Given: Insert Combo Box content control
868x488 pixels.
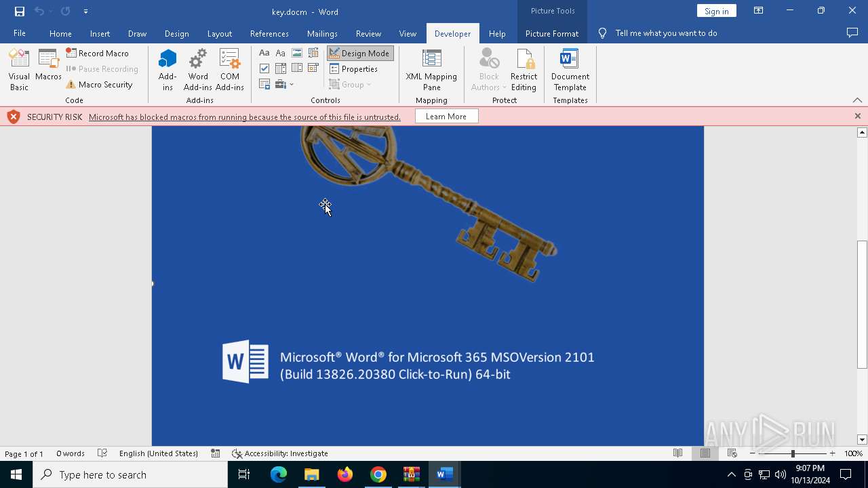Looking at the screenshot, I should (x=281, y=68).
